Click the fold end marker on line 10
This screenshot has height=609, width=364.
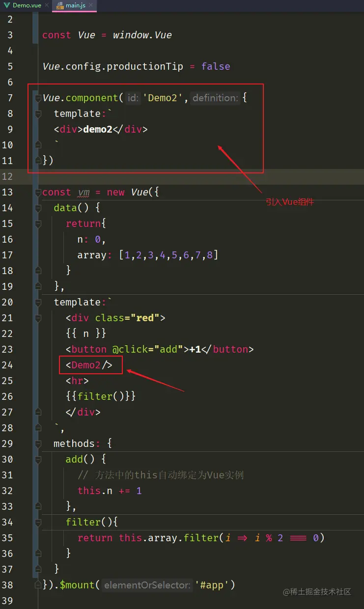[38, 145]
